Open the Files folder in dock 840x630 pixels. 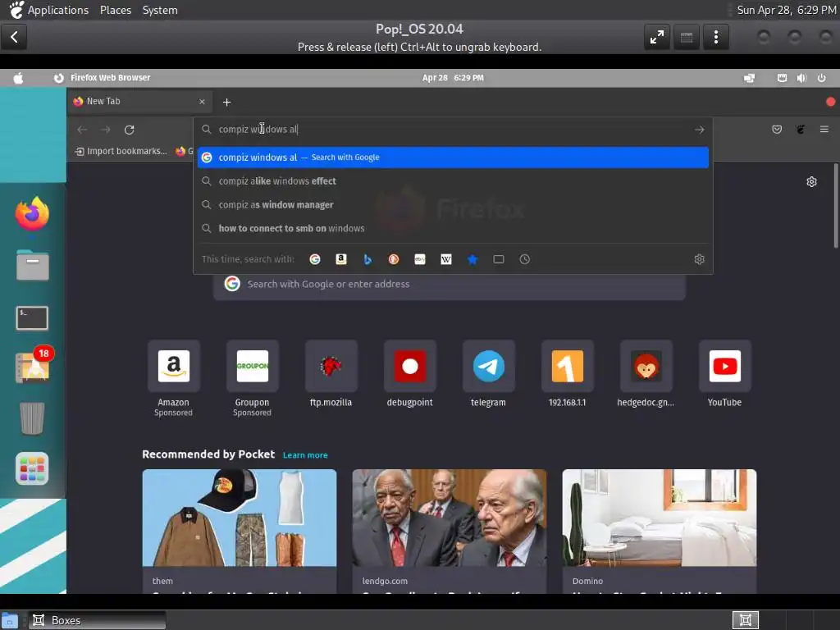pos(32,265)
